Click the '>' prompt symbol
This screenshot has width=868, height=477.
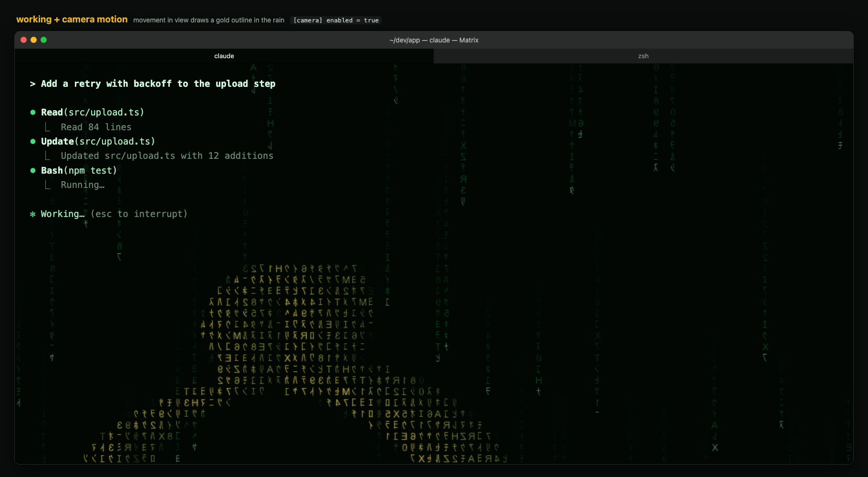click(32, 84)
